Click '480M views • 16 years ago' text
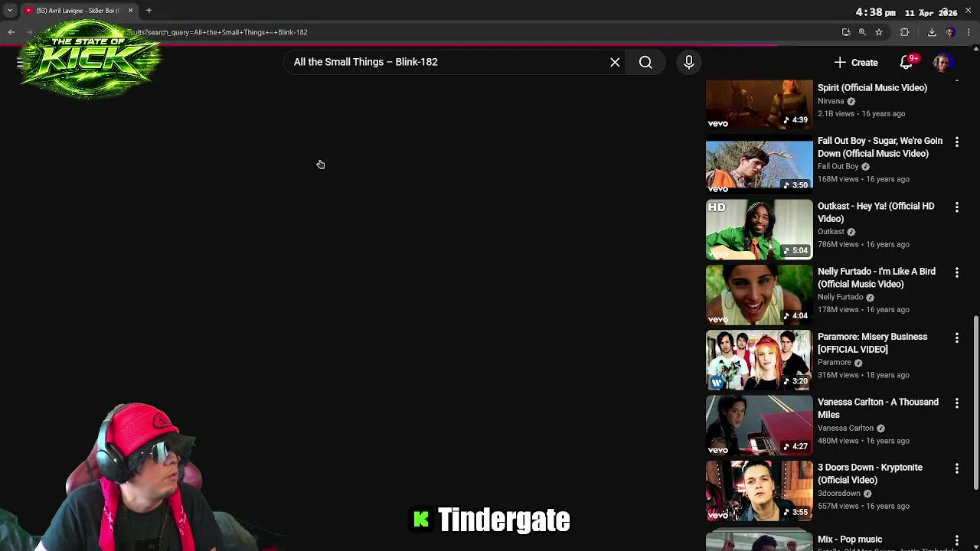980x551 pixels. 864,441
